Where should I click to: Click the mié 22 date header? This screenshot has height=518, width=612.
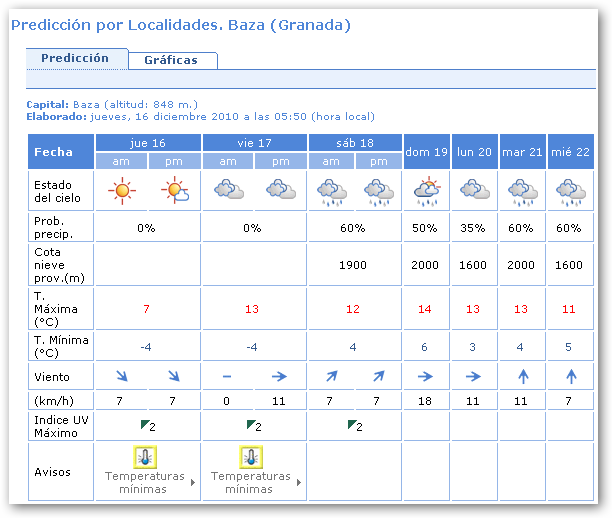[570, 152]
